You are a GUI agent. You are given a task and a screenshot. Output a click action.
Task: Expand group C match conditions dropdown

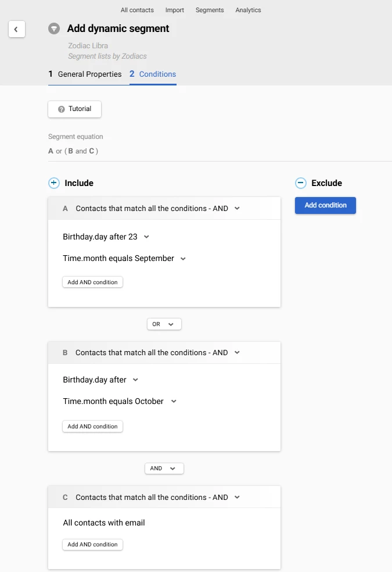[237, 498]
